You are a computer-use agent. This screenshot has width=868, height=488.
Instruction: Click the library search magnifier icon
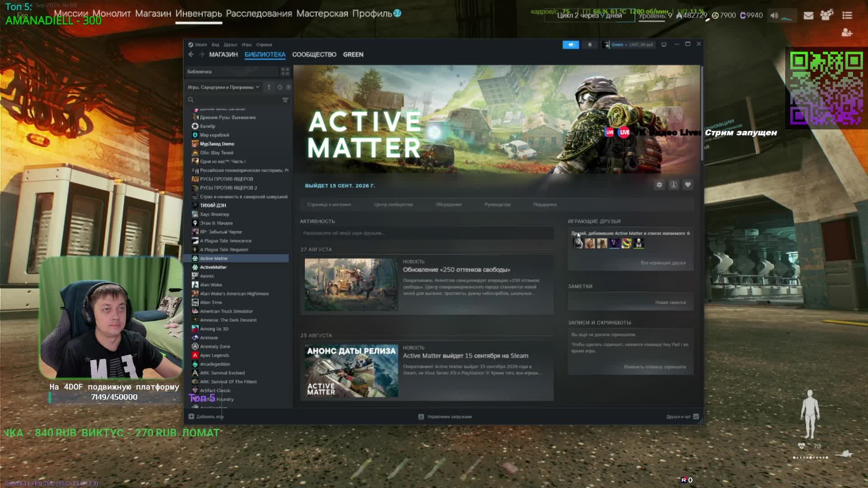coord(191,100)
